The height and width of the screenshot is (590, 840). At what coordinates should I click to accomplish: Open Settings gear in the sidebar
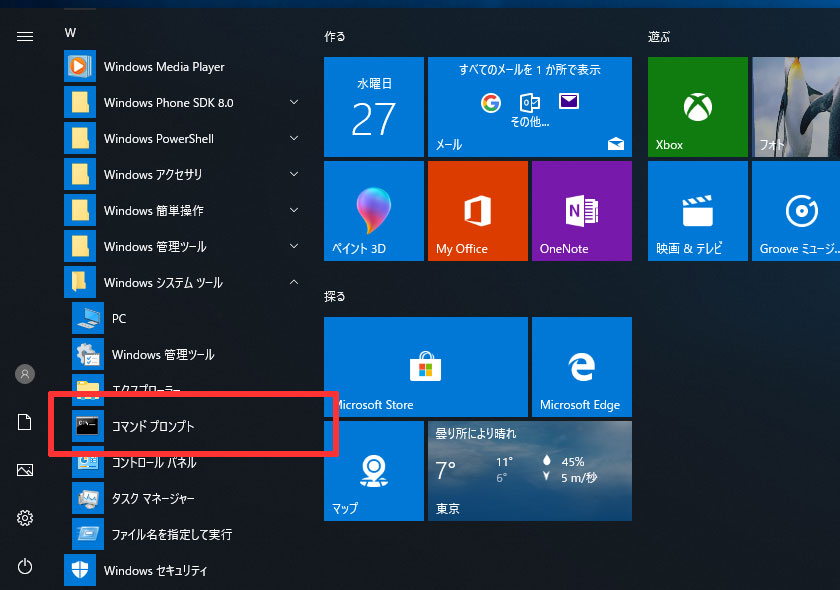tap(25, 518)
